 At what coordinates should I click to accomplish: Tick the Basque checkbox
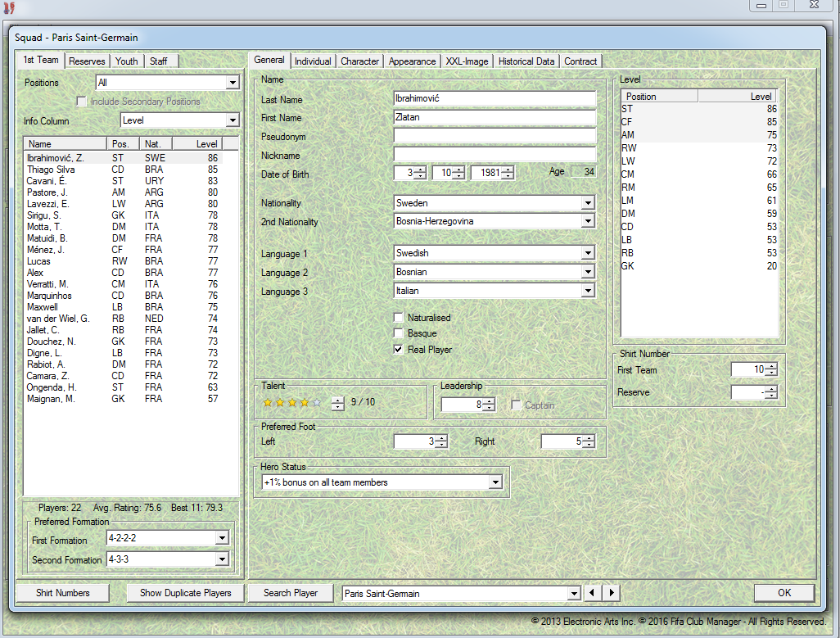click(399, 333)
